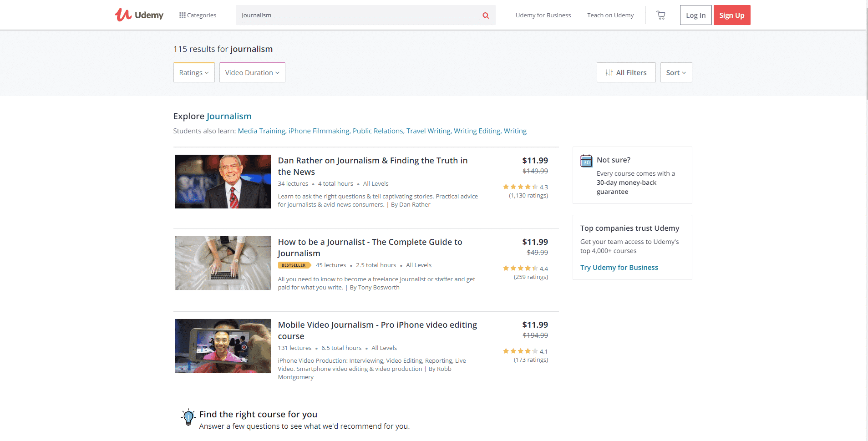
Task: Click the Sign Up button
Action: (732, 15)
